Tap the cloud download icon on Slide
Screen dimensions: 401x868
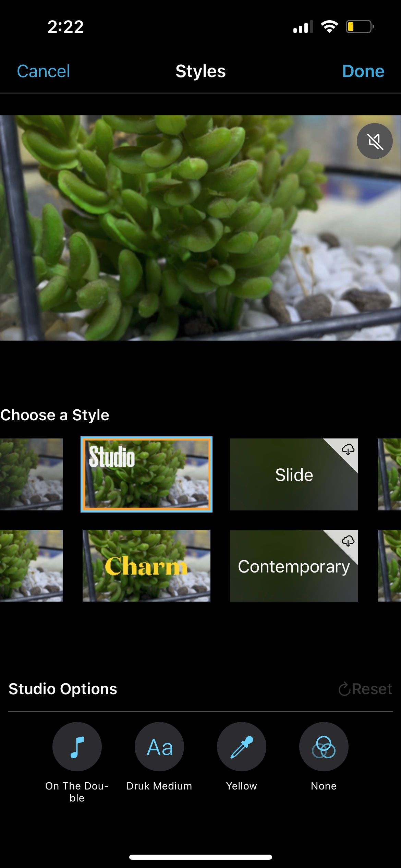point(348,449)
